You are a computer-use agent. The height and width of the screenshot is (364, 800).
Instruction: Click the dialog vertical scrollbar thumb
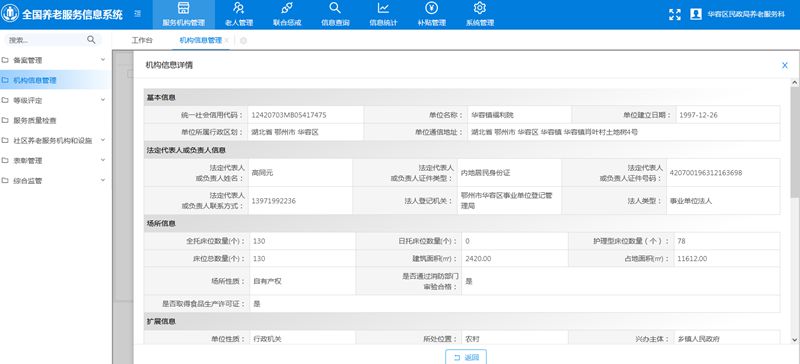pyautogui.click(x=795, y=141)
